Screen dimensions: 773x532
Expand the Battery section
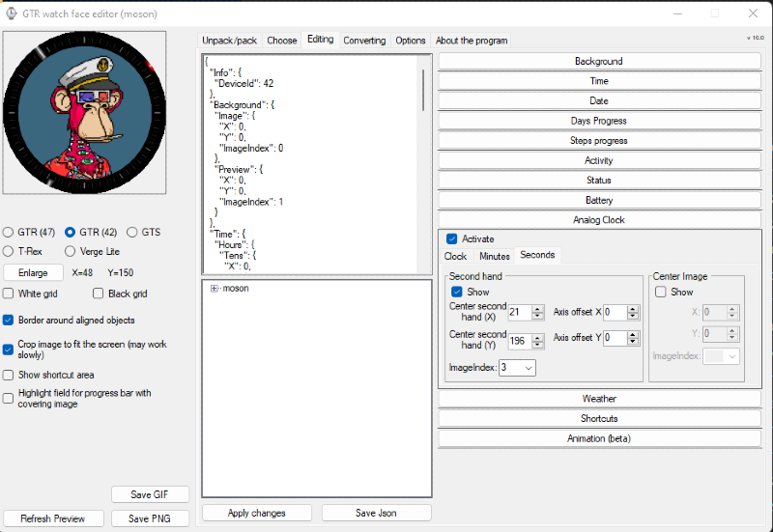click(599, 200)
